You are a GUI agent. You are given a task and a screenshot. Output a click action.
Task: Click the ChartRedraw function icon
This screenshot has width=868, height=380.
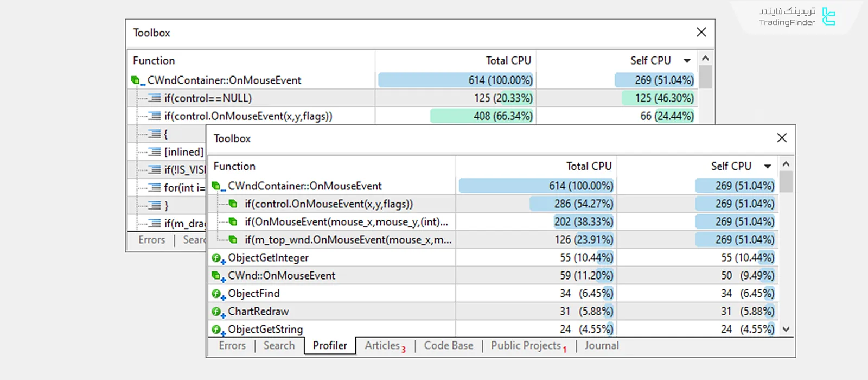[216, 312]
